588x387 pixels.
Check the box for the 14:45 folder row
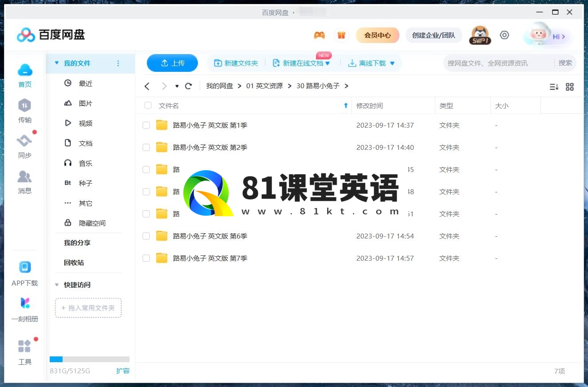tap(146, 170)
